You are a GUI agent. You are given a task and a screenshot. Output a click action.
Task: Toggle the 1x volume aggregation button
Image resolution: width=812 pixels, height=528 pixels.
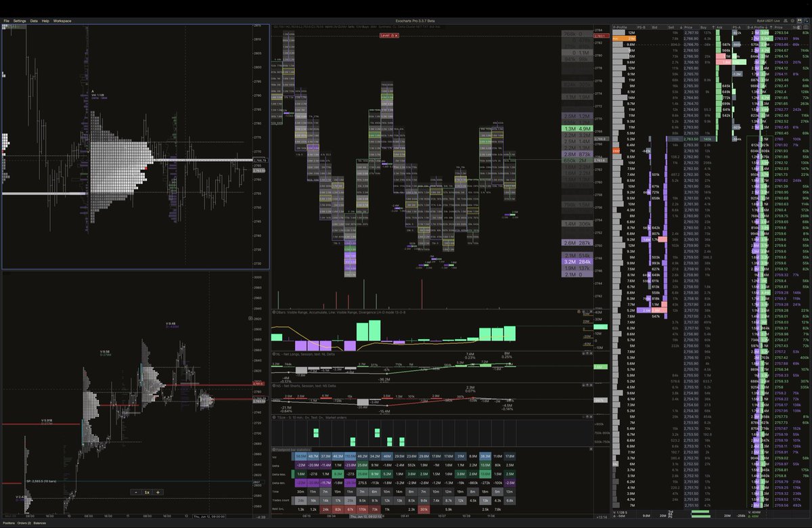point(148,492)
